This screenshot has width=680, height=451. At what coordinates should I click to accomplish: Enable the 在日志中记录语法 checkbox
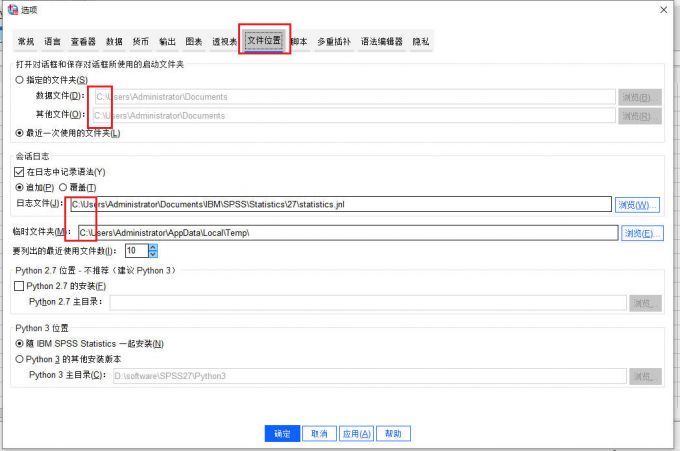tap(20, 172)
